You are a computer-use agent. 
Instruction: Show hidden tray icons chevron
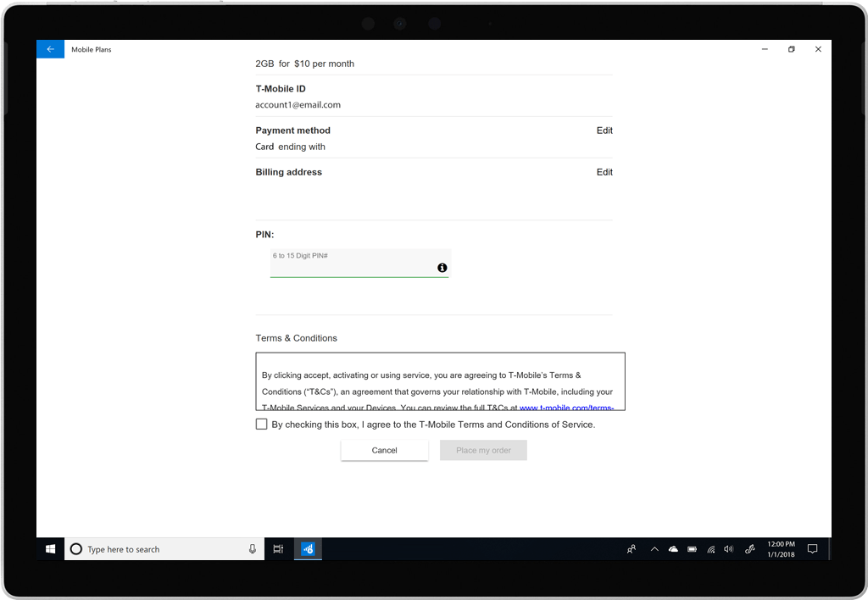point(654,549)
